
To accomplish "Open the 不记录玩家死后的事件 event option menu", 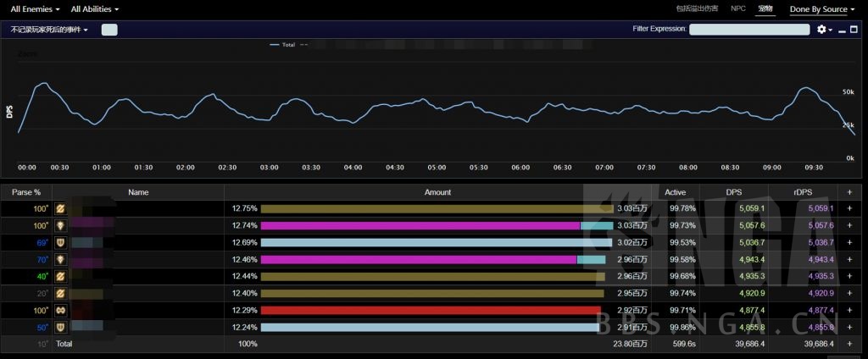I will click(x=49, y=30).
